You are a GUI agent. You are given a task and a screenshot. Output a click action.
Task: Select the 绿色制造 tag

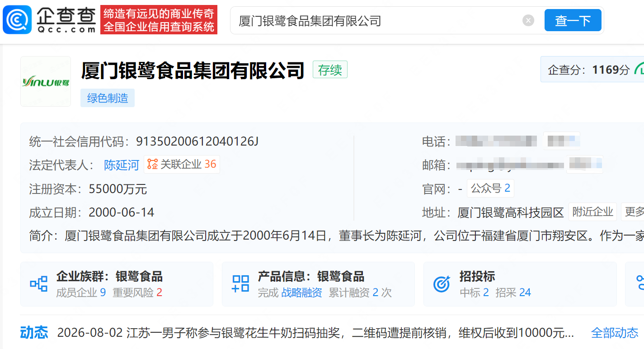click(x=108, y=98)
